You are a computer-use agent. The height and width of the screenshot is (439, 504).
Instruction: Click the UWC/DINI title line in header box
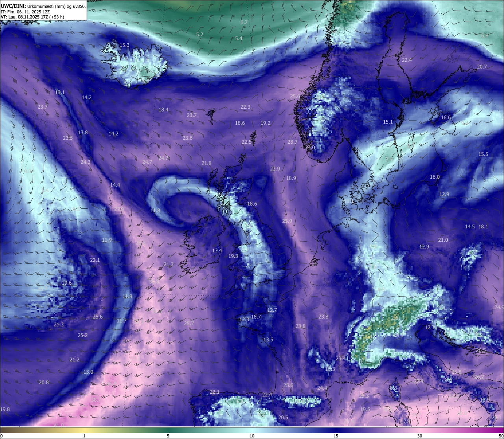pyautogui.click(x=43, y=6)
